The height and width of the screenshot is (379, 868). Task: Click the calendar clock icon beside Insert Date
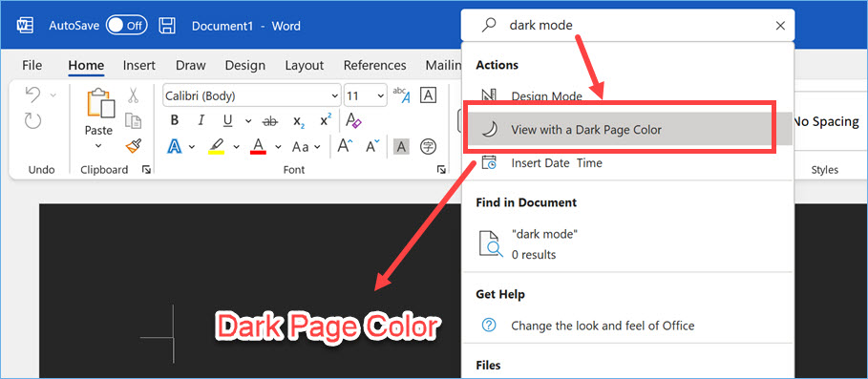[489, 162]
